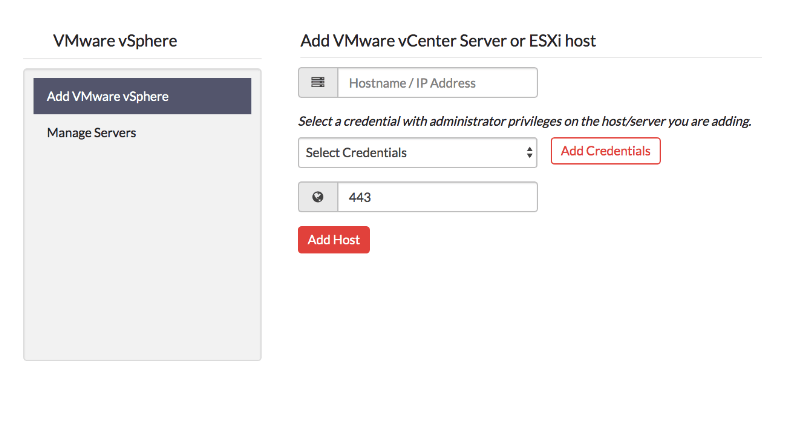This screenshot has width=800, height=445.
Task: Click the Add VMware vCenter Server or ESXi host title
Action: (x=448, y=41)
